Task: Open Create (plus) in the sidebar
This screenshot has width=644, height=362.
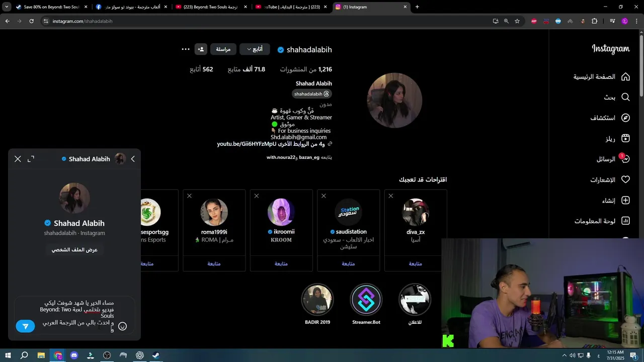Action: pyautogui.click(x=616, y=201)
